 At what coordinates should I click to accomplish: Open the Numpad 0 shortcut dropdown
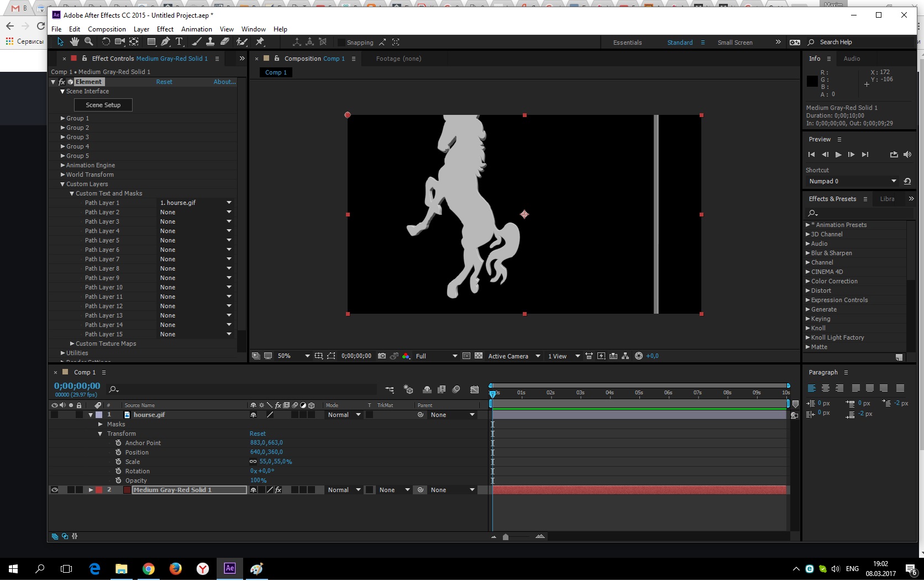pos(852,181)
